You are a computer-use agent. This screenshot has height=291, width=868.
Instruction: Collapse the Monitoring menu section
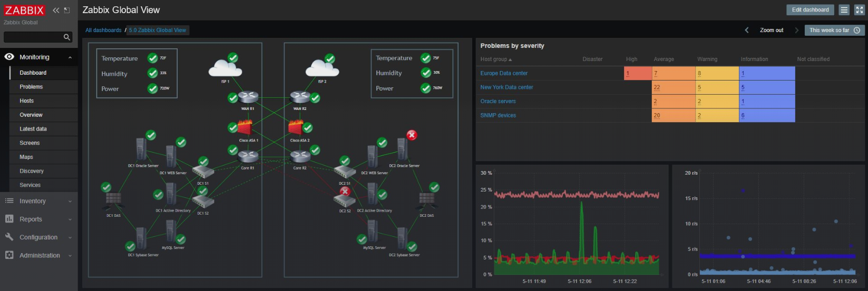(x=39, y=57)
